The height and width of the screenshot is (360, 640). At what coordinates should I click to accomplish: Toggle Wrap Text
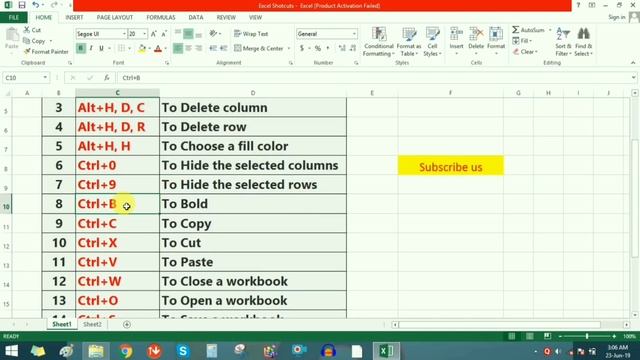click(251, 34)
